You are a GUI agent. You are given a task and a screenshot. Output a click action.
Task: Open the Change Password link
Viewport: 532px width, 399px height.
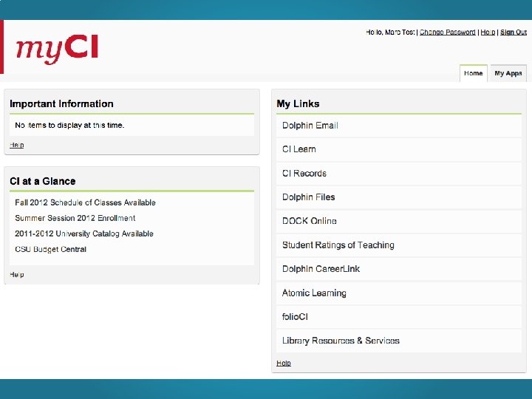click(448, 33)
